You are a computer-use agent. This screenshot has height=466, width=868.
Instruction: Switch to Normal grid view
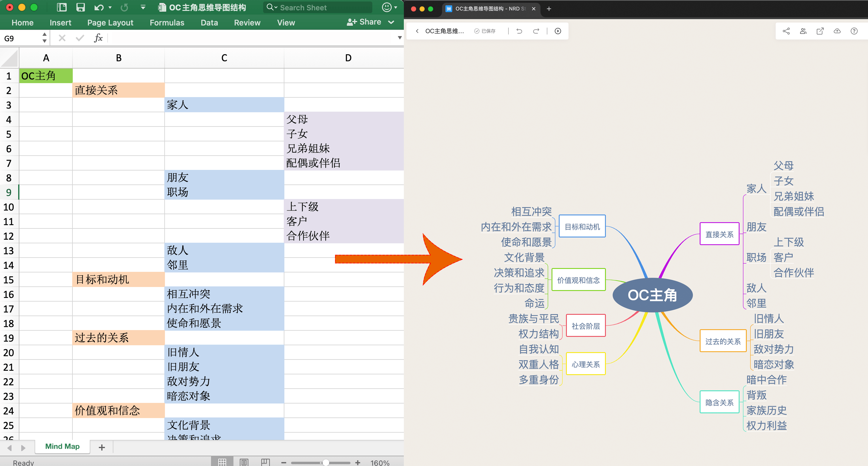point(222,462)
